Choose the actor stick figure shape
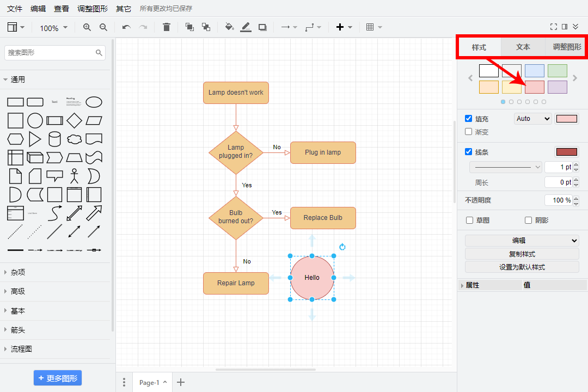 click(74, 176)
